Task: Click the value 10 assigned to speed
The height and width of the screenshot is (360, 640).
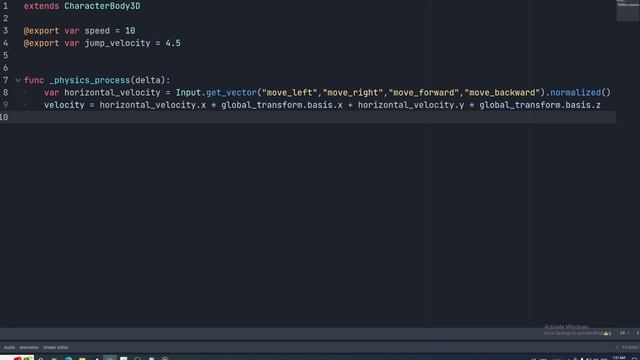Action: pyautogui.click(x=130, y=31)
